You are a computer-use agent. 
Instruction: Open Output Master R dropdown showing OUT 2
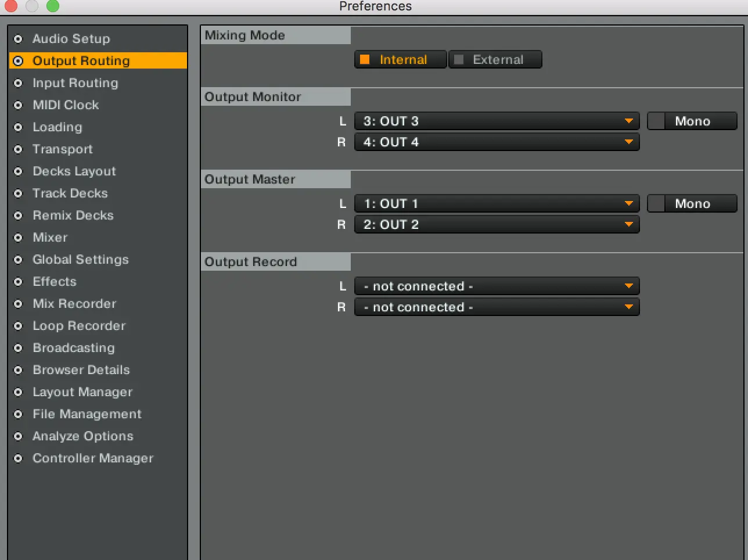[497, 225]
